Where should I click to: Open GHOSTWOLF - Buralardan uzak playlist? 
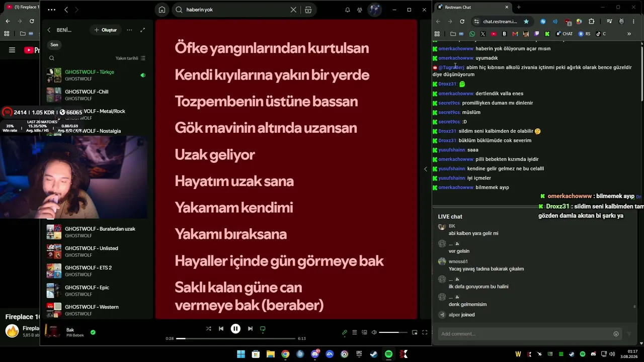[98, 232]
